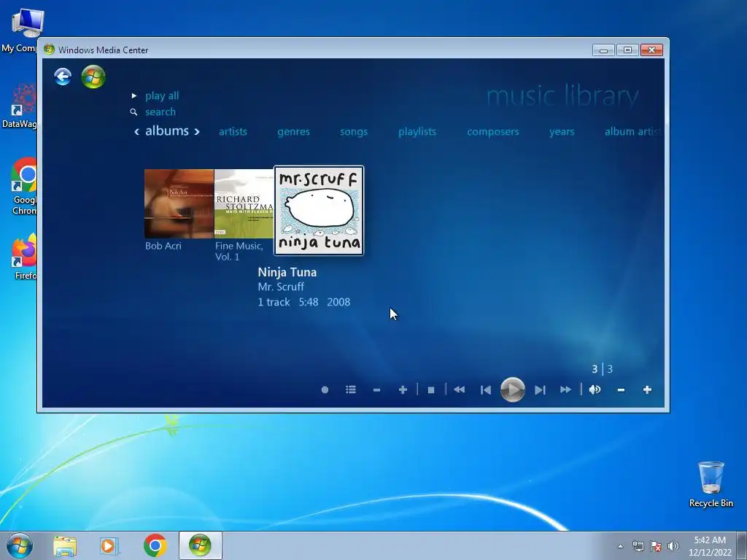Open Google Chrome from the taskbar

pos(155,545)
